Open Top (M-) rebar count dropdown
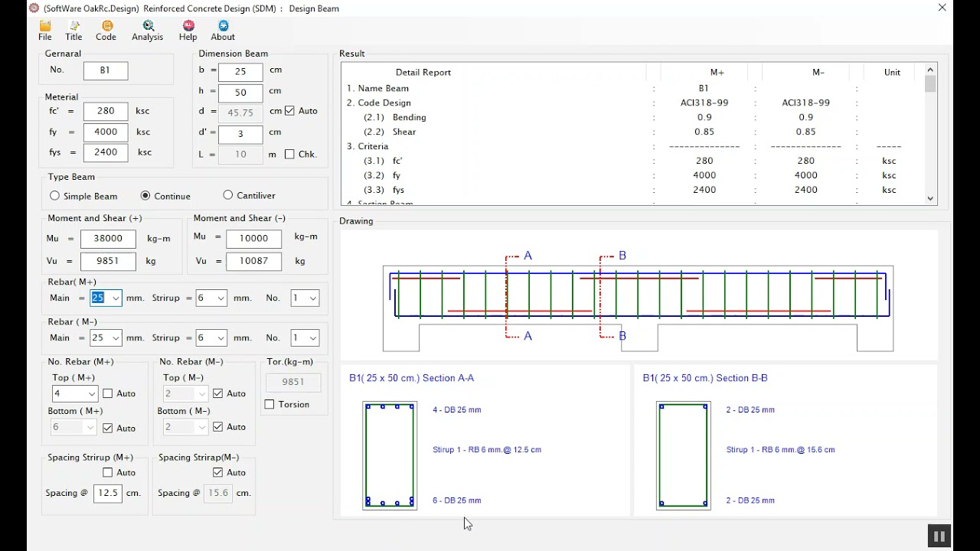Screen dimensions: 980x551 pyautogui.click(x=202, y=394)
